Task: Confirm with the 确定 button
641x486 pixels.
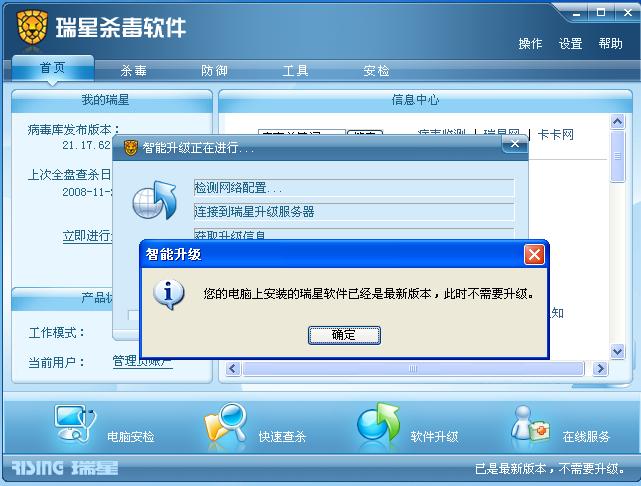Action: point(344,335)
